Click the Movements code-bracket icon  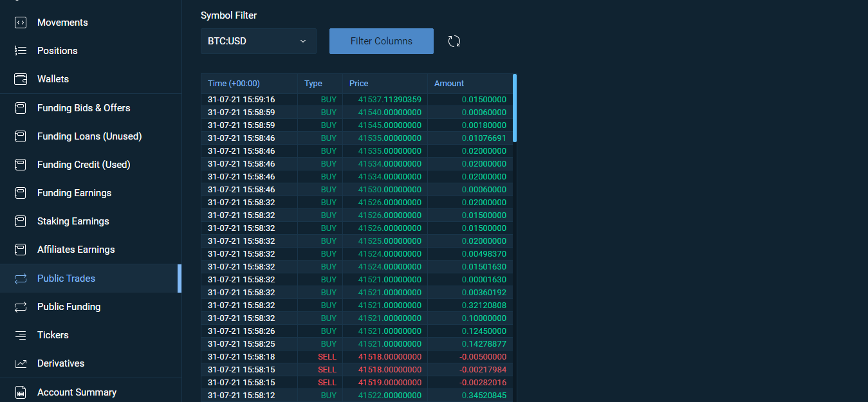21,23
